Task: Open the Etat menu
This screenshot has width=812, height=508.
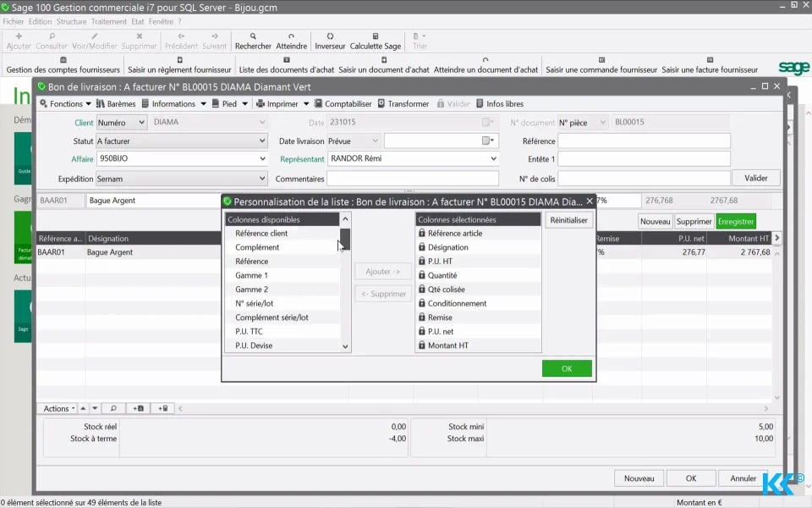Action: coord(137,22)
